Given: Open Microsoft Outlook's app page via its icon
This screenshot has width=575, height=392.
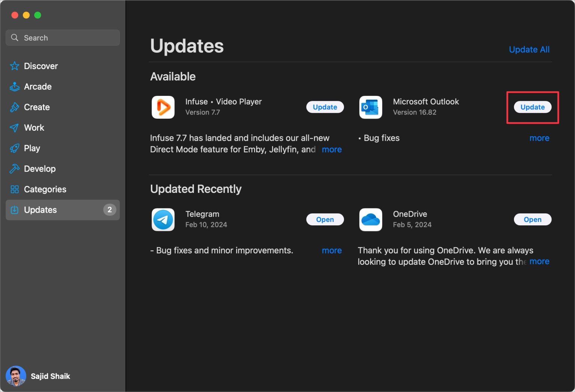Looking at the screenshot, I should (370, 107).
